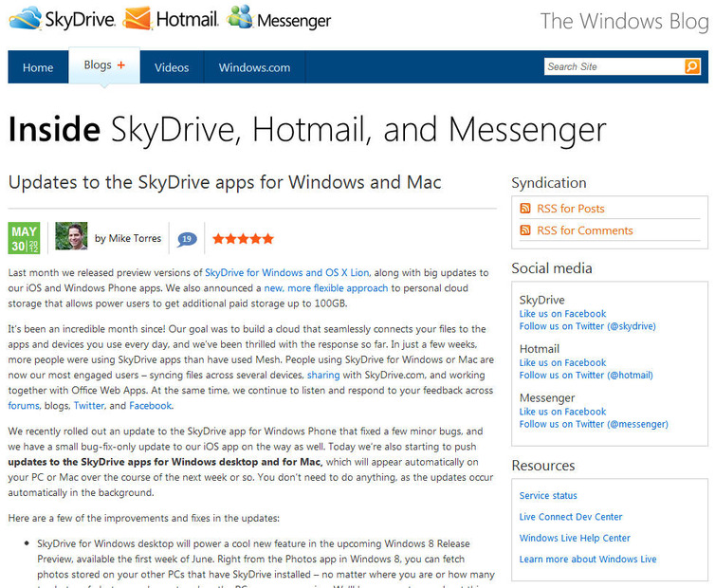Image resolution: width=715 pixels, height=588 pixels.
Task: Open SkyDrive for Windows and OS X Lion link
Action: point(286,273)
